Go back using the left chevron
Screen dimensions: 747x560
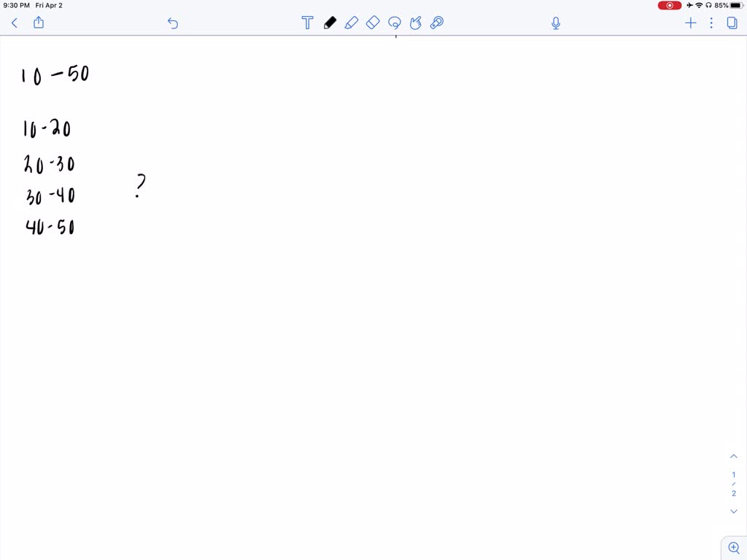point(15,23)
